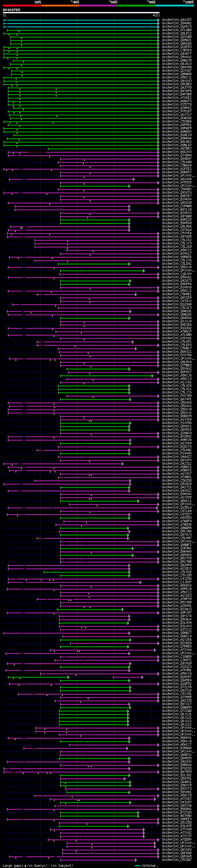Screen dimensions: 197x868
Task: Select the UniRef100_C5LKN8 label
Action: pos(177,162)
